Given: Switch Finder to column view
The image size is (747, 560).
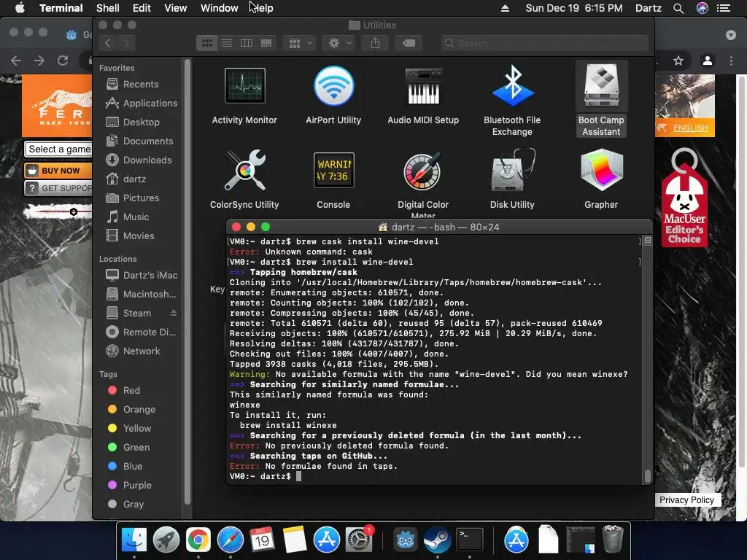Looking at the screenshot, I should (x=247, y=43).
